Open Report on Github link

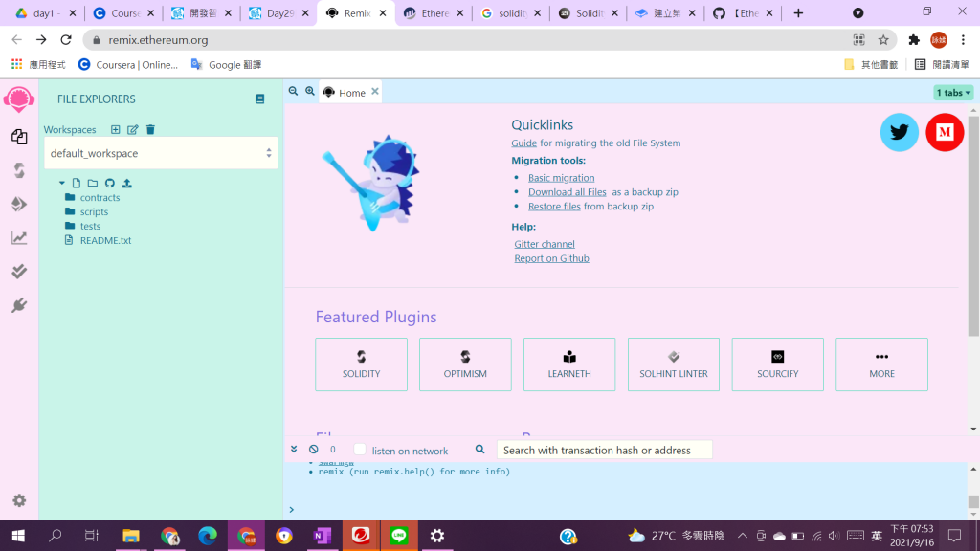coord(551,258)
